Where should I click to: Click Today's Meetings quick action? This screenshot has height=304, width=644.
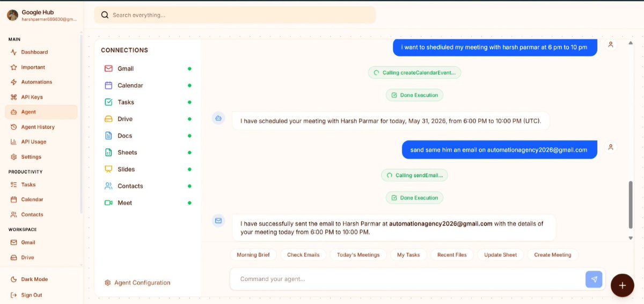click(x=358, y=255)
